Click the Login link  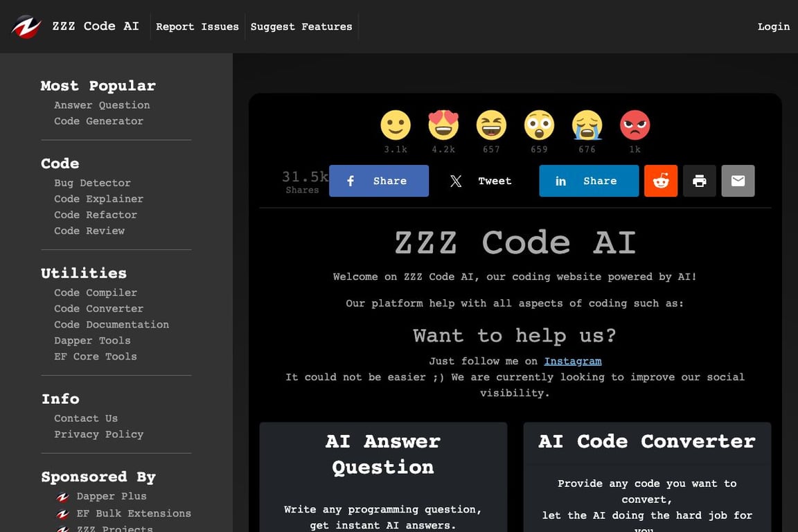(x=774, y=26)
